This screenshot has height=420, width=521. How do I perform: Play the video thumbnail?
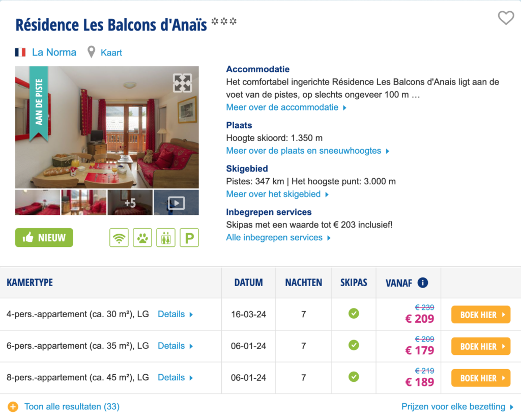[x=176, y=203]
